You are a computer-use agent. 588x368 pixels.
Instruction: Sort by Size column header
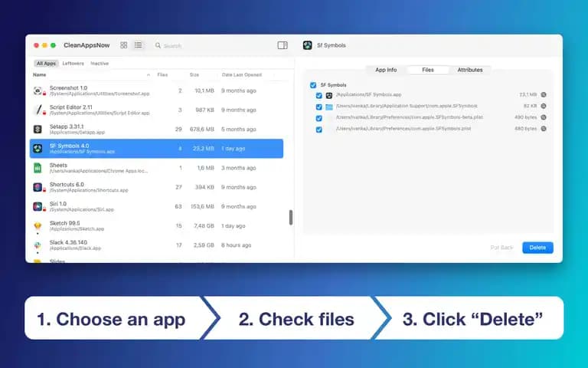(194, 74)
